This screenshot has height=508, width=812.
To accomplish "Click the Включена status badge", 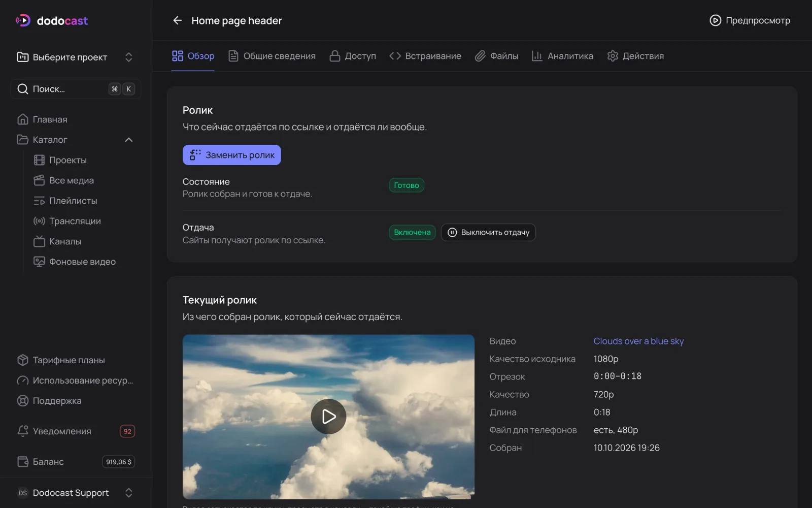I will pos(412,232).
